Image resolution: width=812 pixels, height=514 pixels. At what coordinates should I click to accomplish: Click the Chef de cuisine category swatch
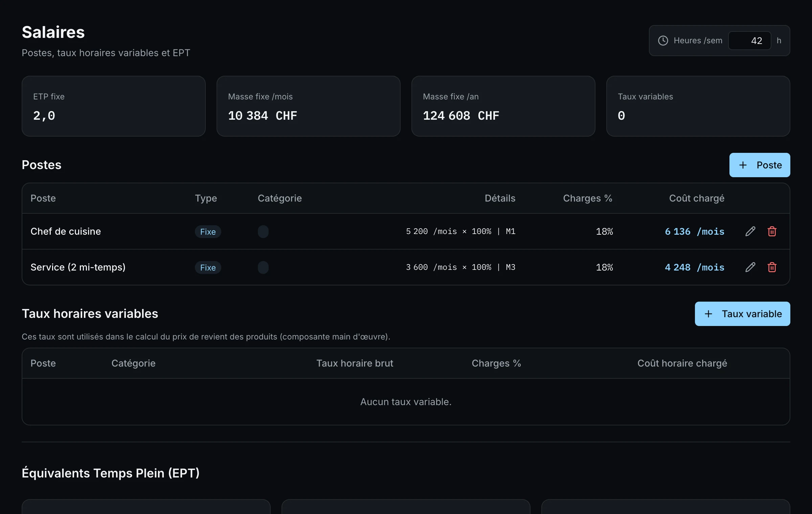(263, 232)
